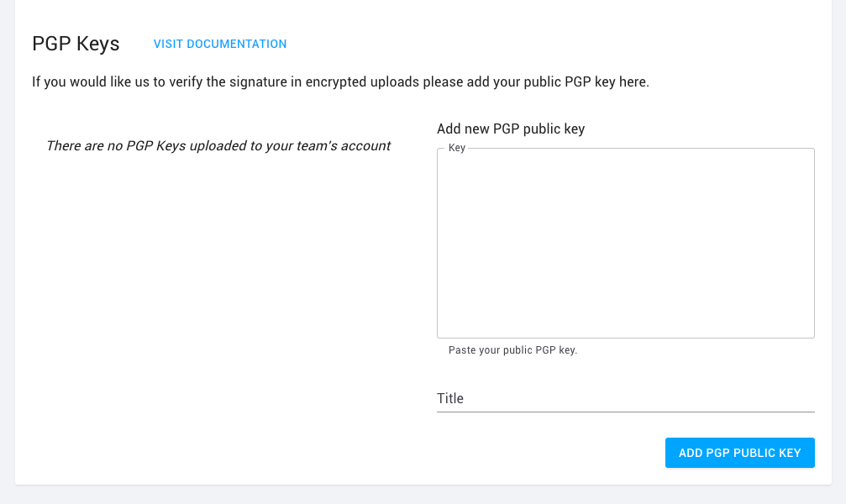This screenshot has height=504, width=846.
Task: Select the PGP Keys page heading
Action: pyautogui.click(x=75, y=43)
